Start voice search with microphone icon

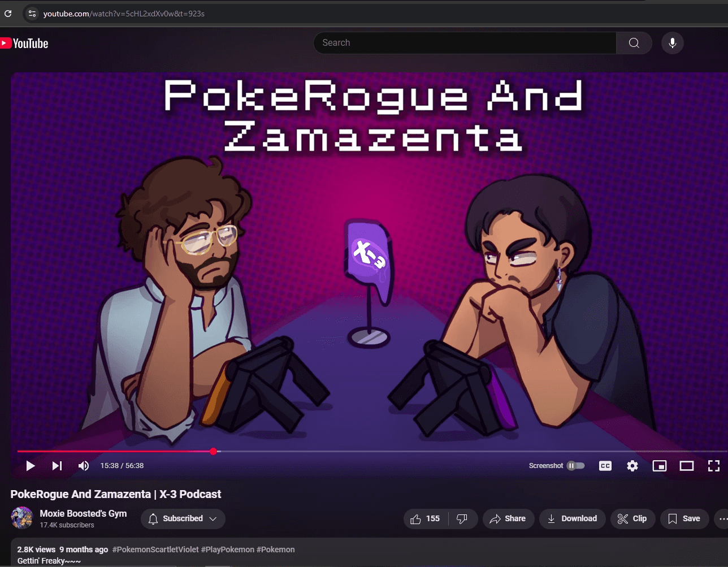click(x=673, y=43)
